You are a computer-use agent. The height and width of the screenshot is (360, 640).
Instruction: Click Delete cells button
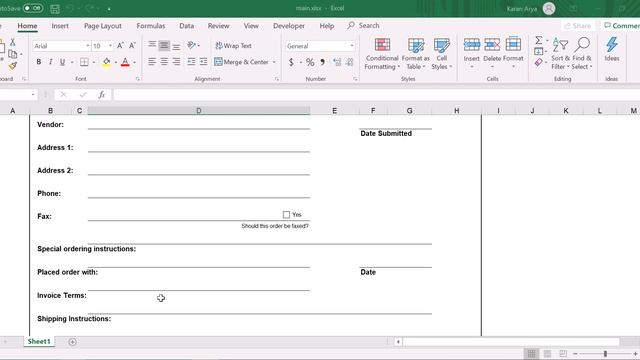tap(492, 53)
